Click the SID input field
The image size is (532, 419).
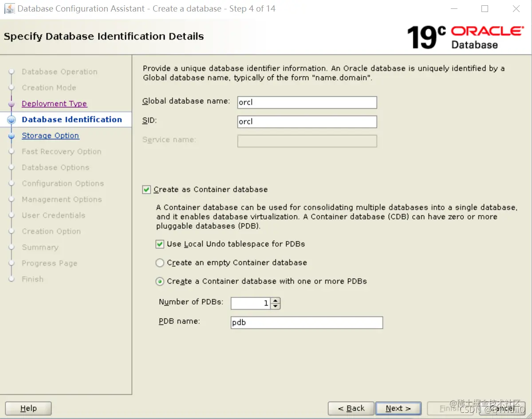click(307, 121)
